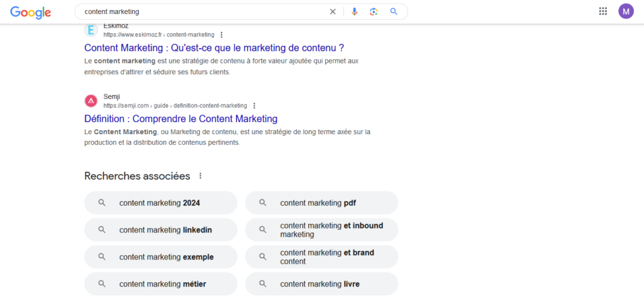Open Définition Comprendre le Content Marketing

[180, 119]
